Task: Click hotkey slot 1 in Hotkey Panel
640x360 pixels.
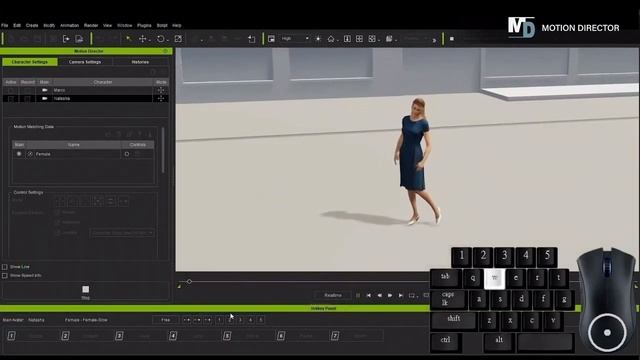Action: 11,336
